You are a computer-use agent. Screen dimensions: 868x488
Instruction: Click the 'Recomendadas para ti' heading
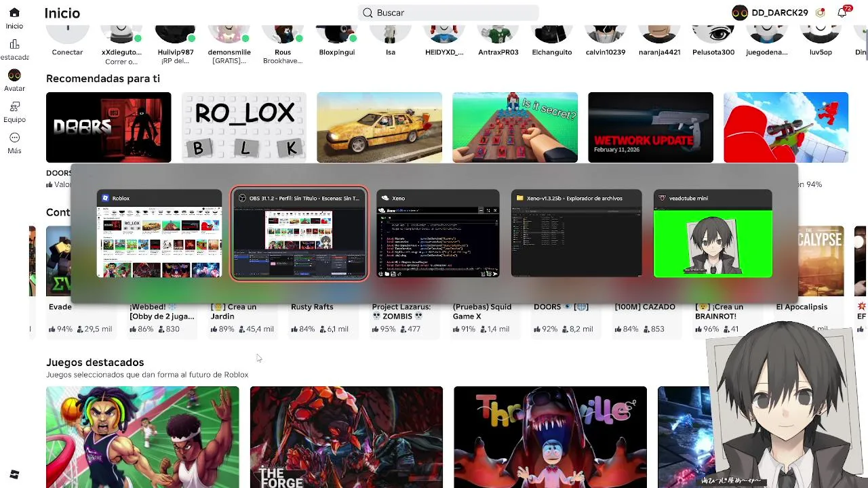[x=103, y=79]
